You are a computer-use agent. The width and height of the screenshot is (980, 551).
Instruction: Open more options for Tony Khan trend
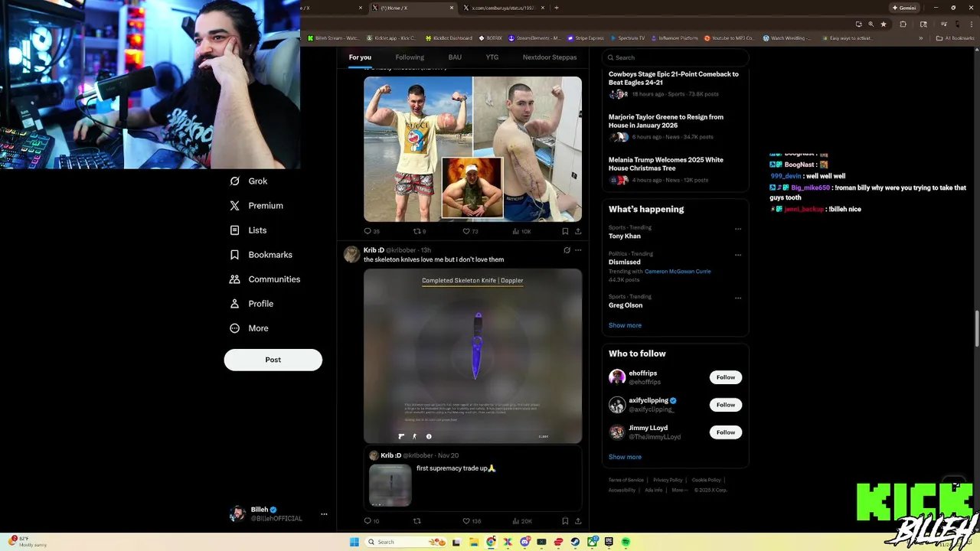(x=738, y=229)
